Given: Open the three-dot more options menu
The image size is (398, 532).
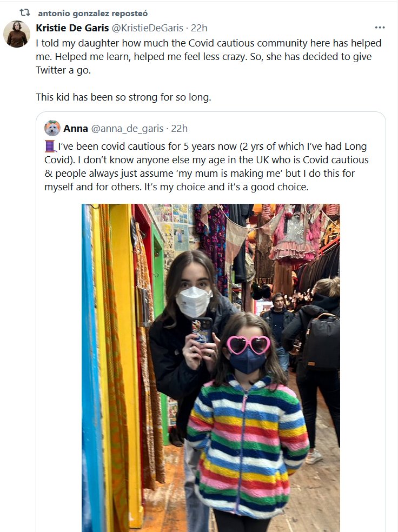Looking at the screenshot, I should (x=380, y=28).
